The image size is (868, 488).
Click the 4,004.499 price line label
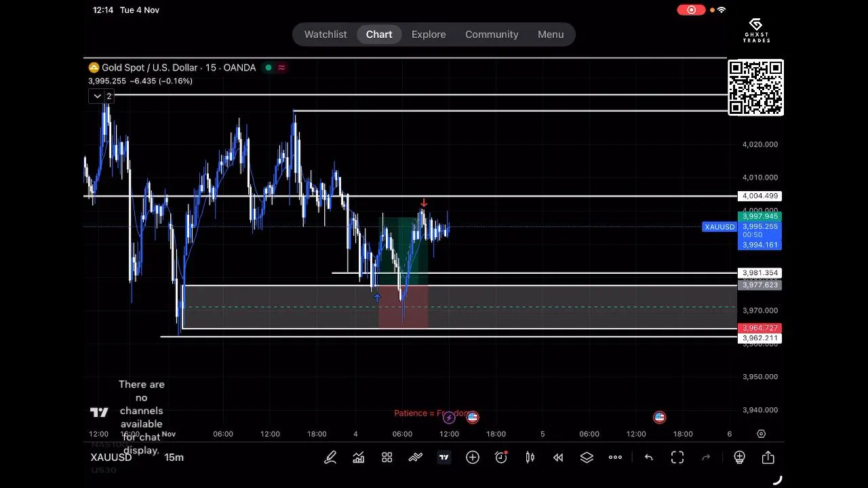coord(759,196)
